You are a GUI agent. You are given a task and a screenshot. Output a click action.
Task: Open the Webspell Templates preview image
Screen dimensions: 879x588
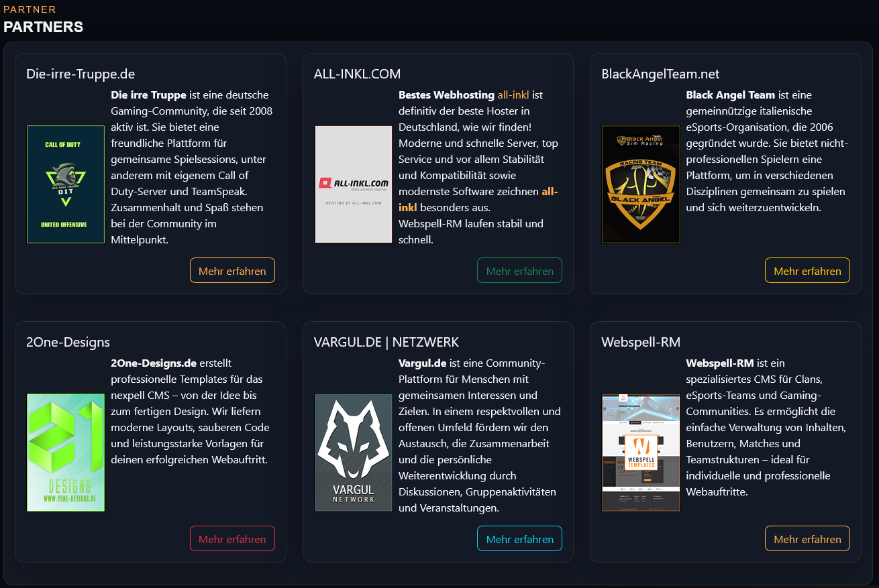641,453
